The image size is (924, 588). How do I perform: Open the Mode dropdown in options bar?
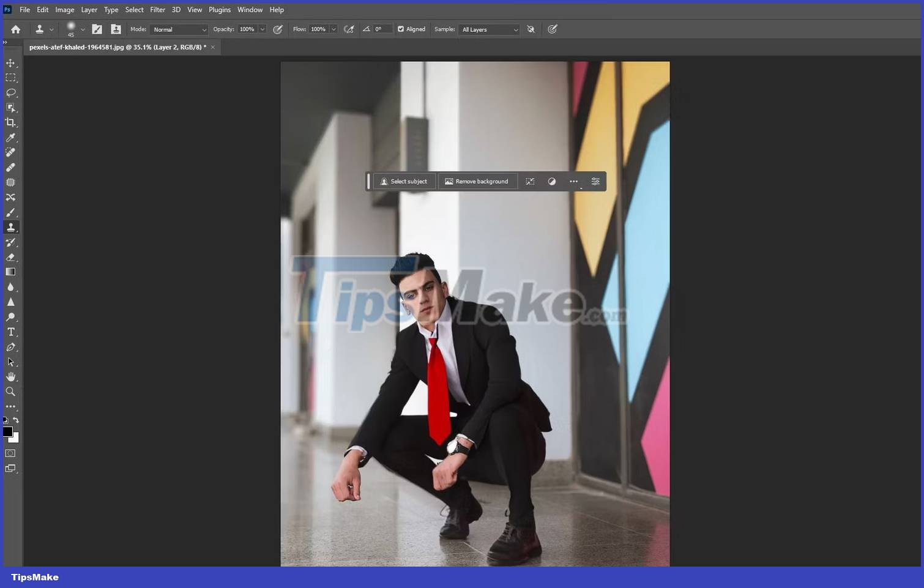[x=179, y=29]
